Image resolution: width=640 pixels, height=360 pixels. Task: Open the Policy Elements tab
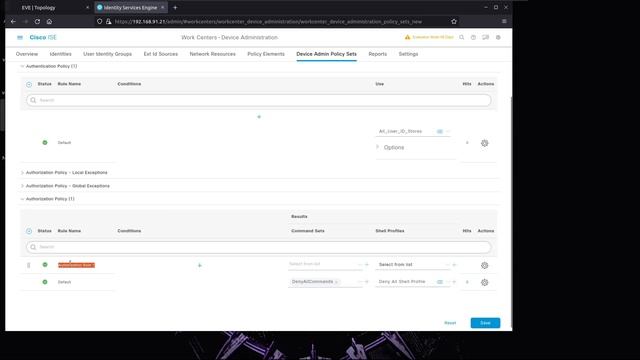tap(266, 54)
